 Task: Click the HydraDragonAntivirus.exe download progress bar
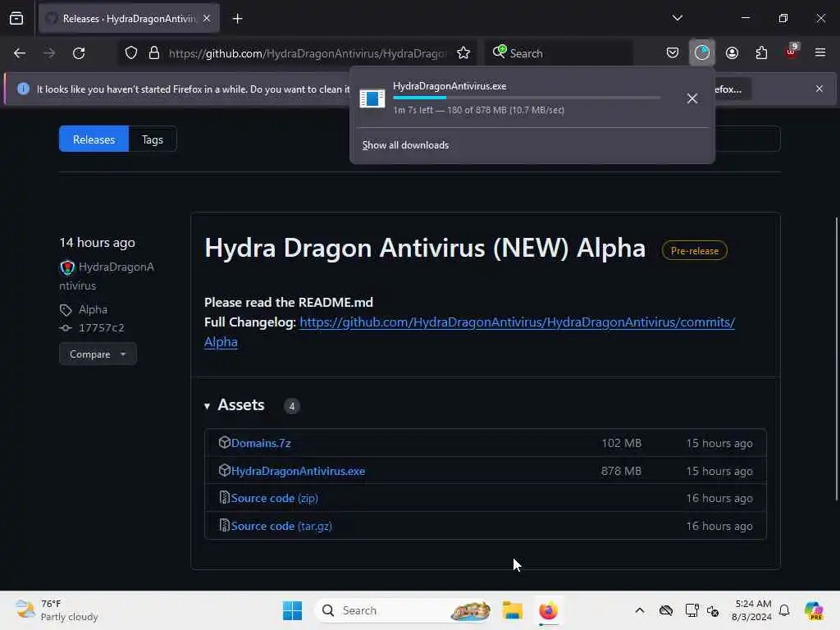click(x=527, y=98)
